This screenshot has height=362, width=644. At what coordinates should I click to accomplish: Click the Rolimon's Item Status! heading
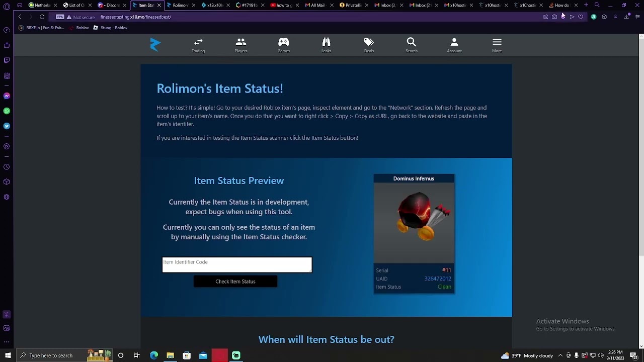coord(220,89)
